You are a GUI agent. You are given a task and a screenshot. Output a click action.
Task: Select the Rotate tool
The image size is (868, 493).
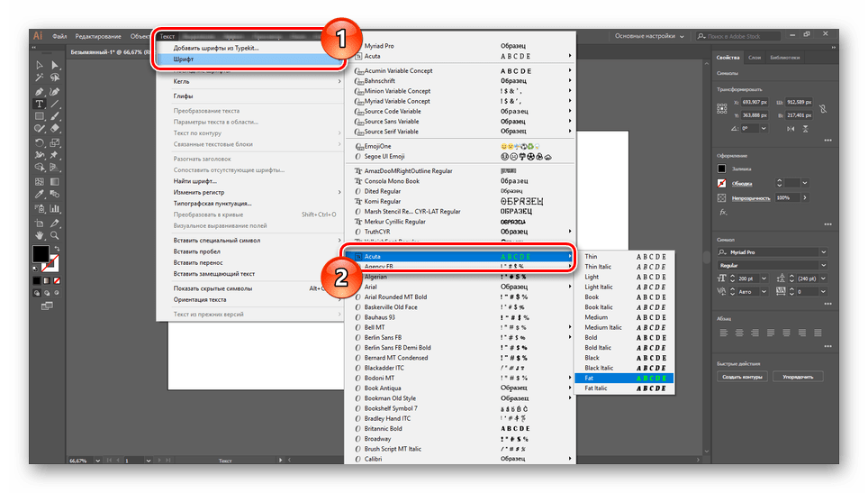(x=40, y=143)
